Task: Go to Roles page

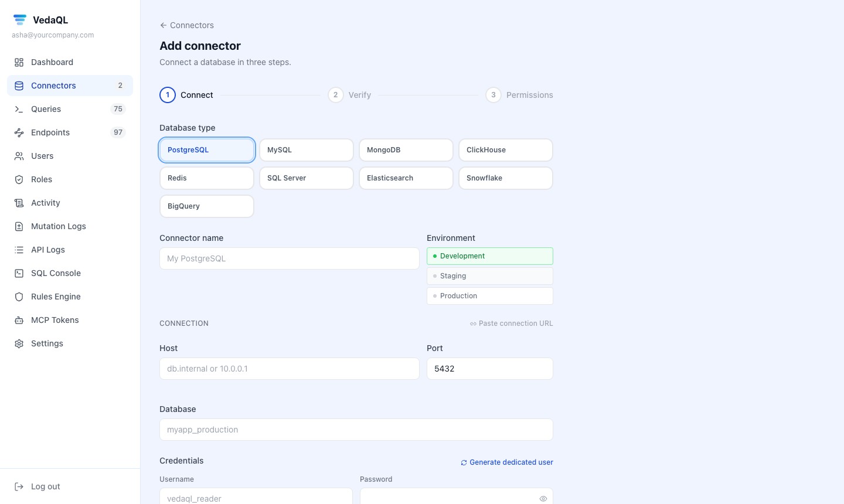Action: (70, 179)
